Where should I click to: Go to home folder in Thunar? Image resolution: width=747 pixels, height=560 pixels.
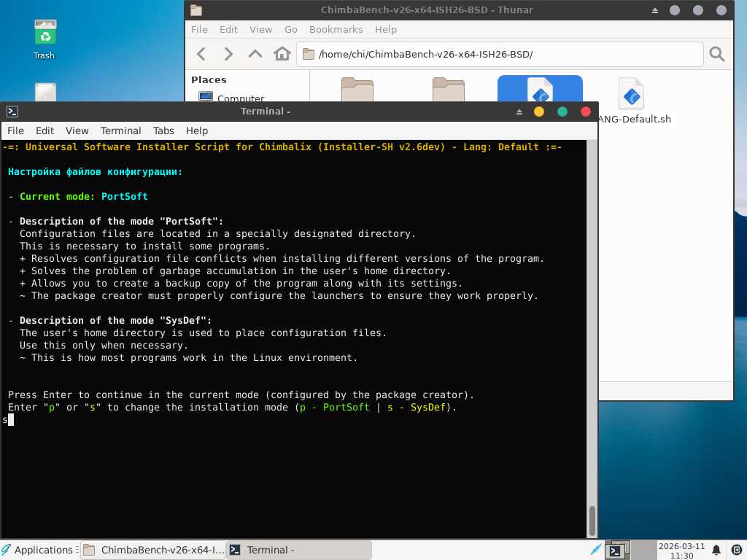(x=282, y=54)
